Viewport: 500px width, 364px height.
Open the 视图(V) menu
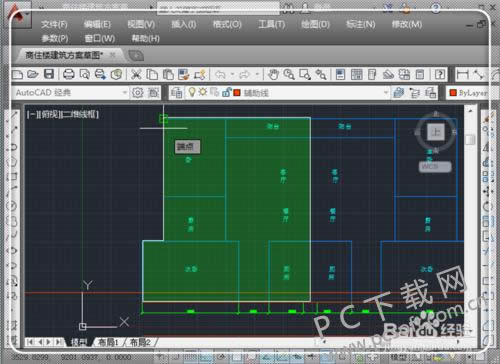tap(141, 24)
